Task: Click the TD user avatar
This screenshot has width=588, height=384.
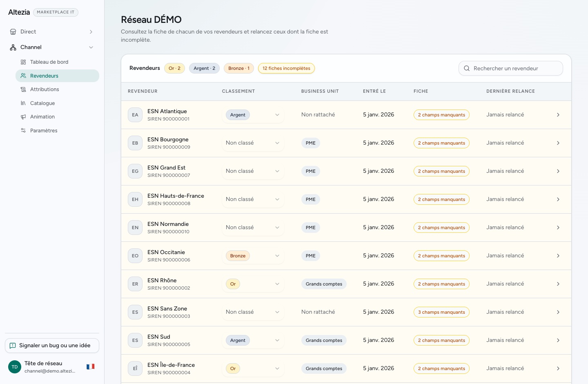Action: click(15, 367)
